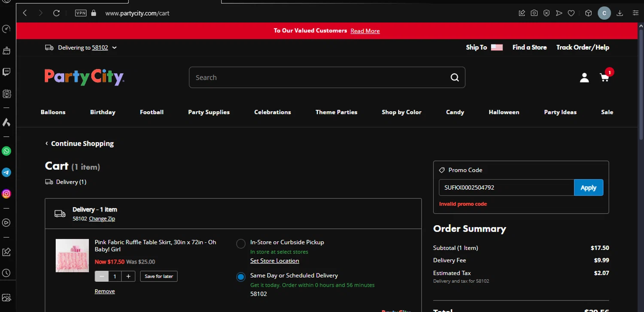This screenshot has width=644, height=312.
Task: Open the Birthday menu
Action: click(x=103, y=112)
